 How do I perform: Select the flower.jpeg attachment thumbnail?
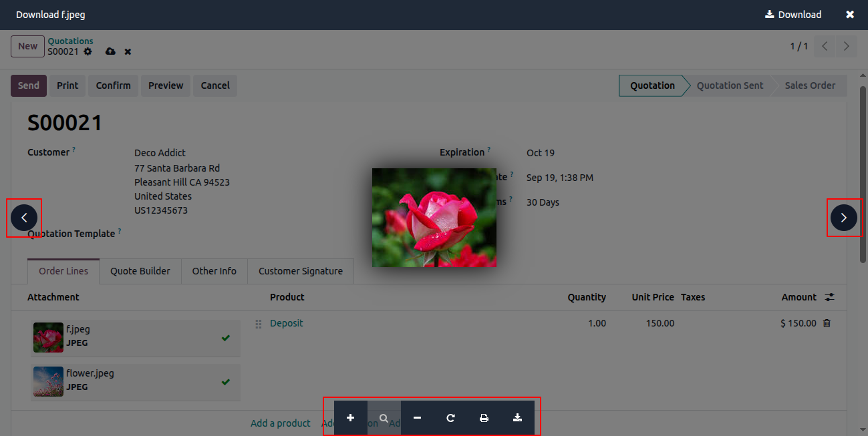48,381
